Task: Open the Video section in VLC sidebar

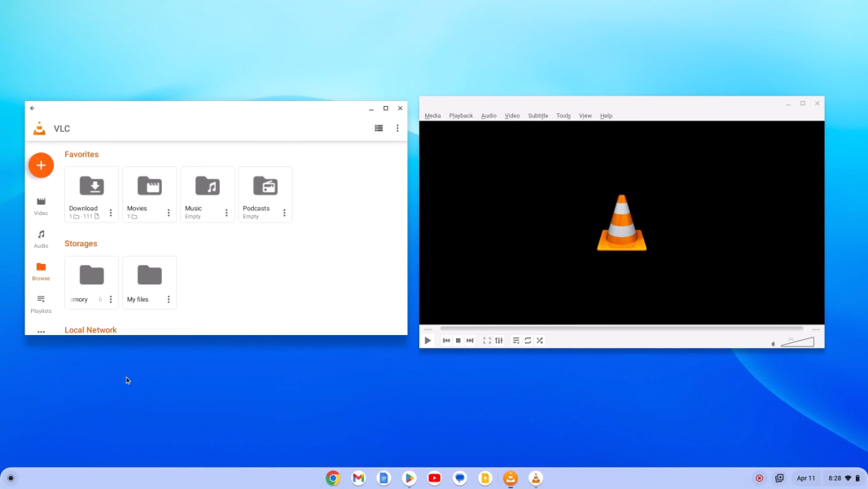Action: click(x=41, y=206)
